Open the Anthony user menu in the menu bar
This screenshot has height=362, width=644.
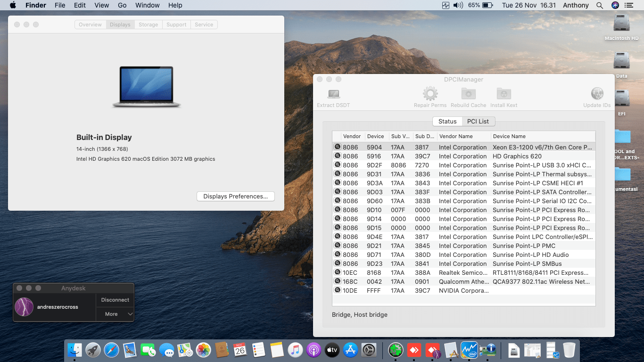576,5
